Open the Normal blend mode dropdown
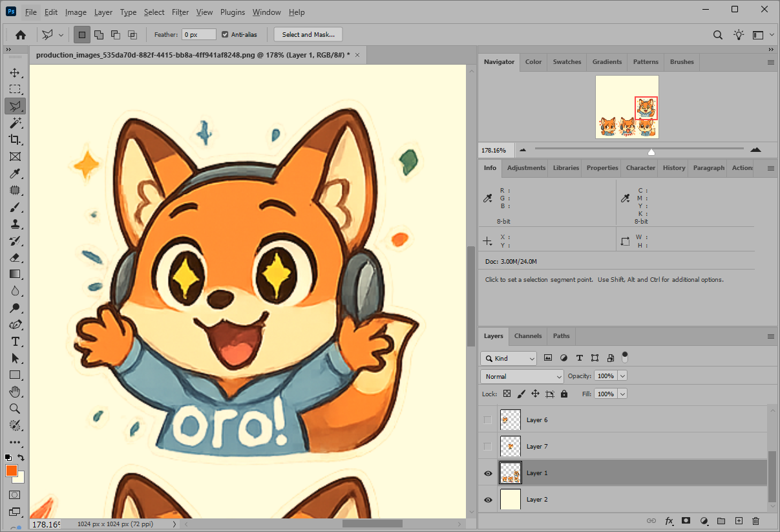Viewport: 780px width, 532px height. tap(522, 376)
